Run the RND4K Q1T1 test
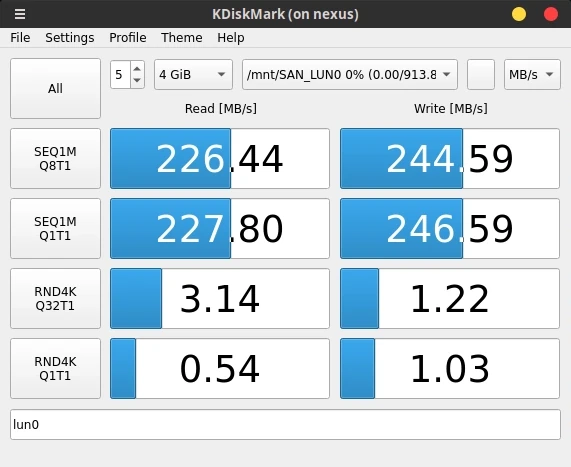The image size is (571, 467). click(55, 368)
